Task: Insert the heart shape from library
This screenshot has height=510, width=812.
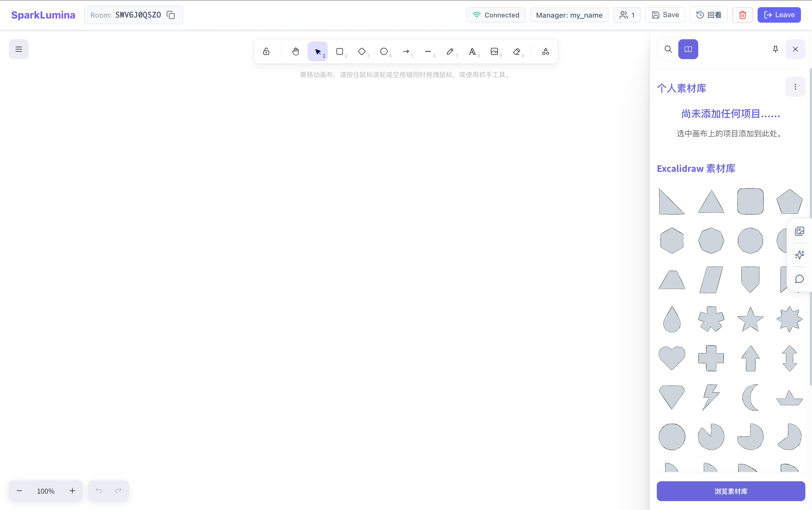Action: coord(672,357)
